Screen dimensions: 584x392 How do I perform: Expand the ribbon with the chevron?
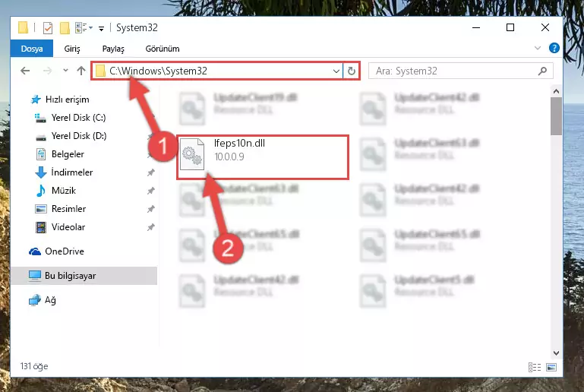tap(538, 48)
